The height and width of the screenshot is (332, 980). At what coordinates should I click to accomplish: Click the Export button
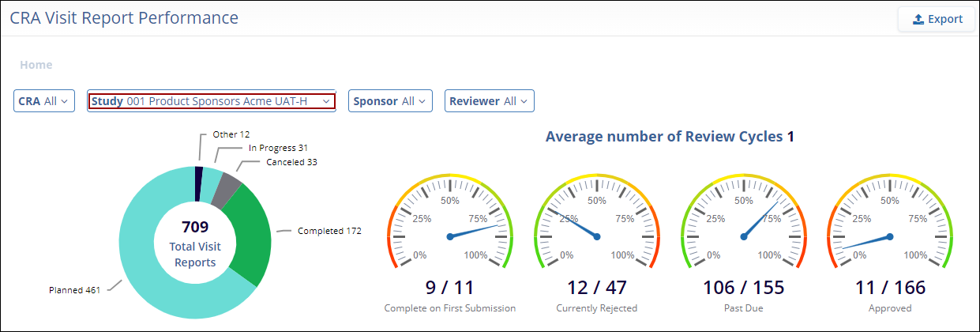[x=937, y=19]
